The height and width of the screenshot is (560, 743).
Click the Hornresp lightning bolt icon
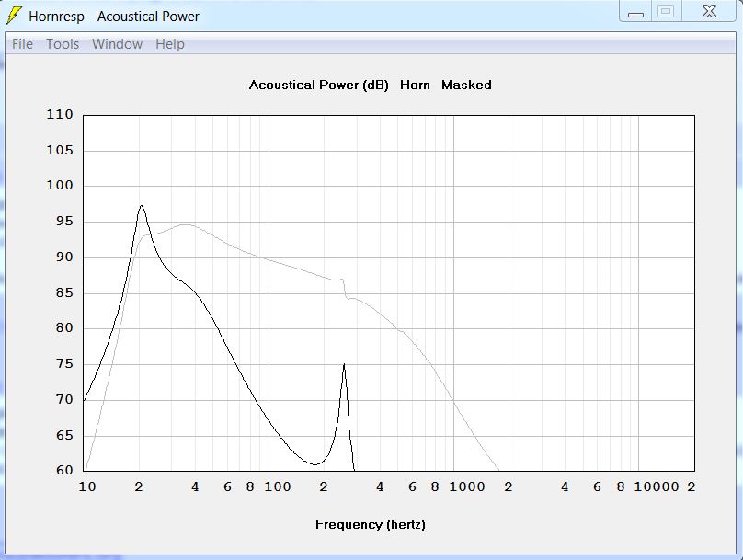[14, 15]
